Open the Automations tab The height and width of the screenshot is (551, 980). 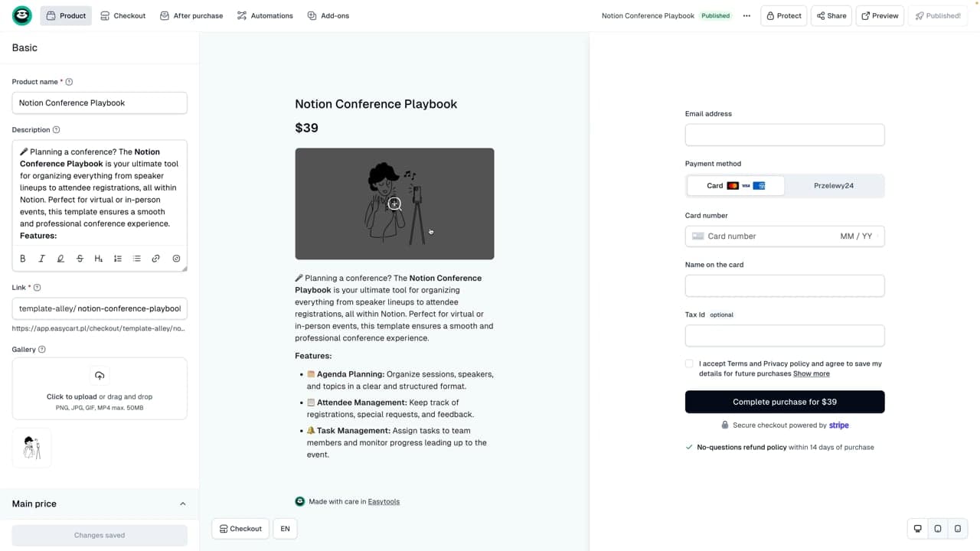pos(265,15)
